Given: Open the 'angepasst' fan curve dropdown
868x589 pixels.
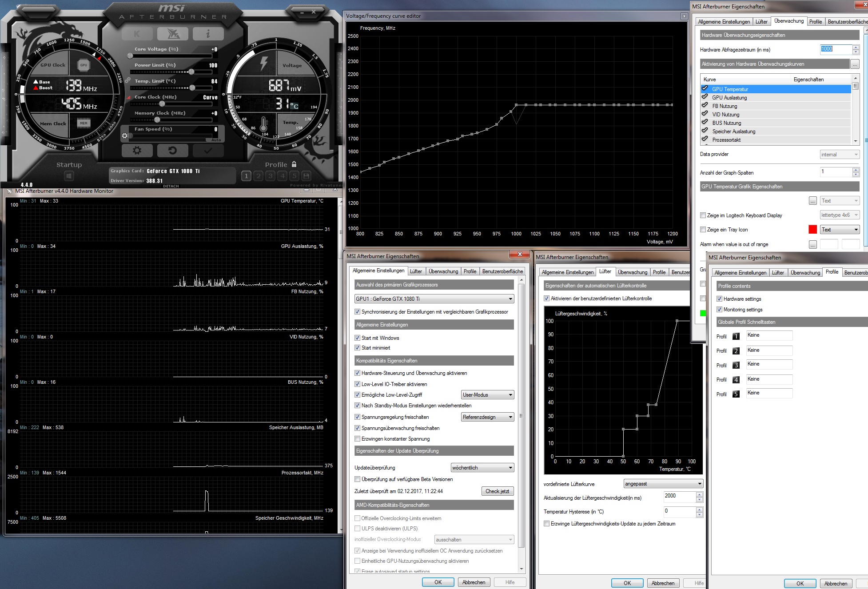Looking at the screenshot, I should pos(663,484).
